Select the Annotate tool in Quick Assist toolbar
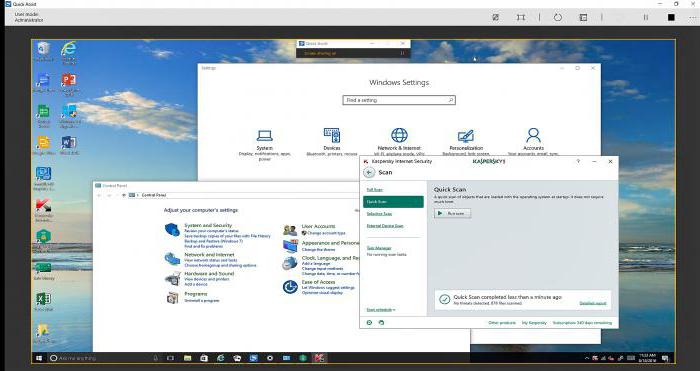Screen dimensions: 700x371 pos(496,17)
